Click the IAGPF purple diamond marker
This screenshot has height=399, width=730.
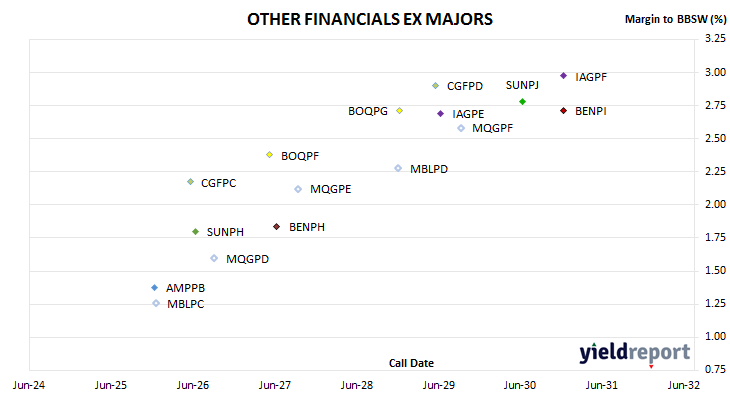pyautogui.click(x=563, y=76)
